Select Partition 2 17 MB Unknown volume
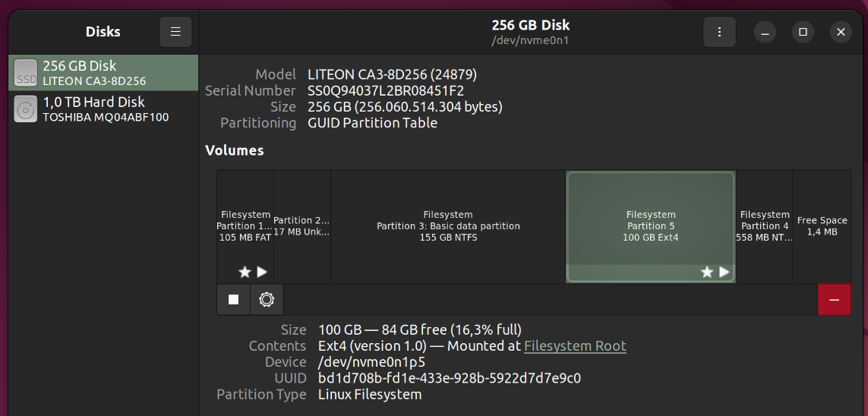This screenshot has width=868, height=416. click(302, 227)
